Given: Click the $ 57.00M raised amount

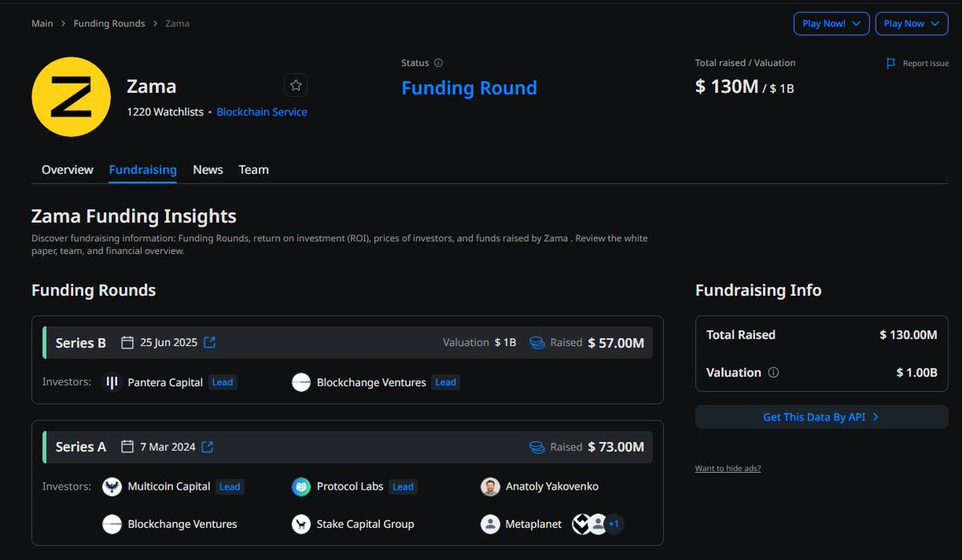Looking at the screenshot, I should pyautogui.click(x=616, y=343).
